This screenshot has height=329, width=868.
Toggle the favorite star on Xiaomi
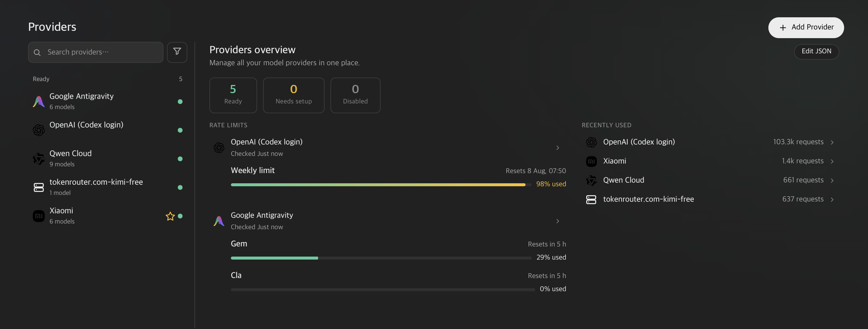(x=170, y=216)
